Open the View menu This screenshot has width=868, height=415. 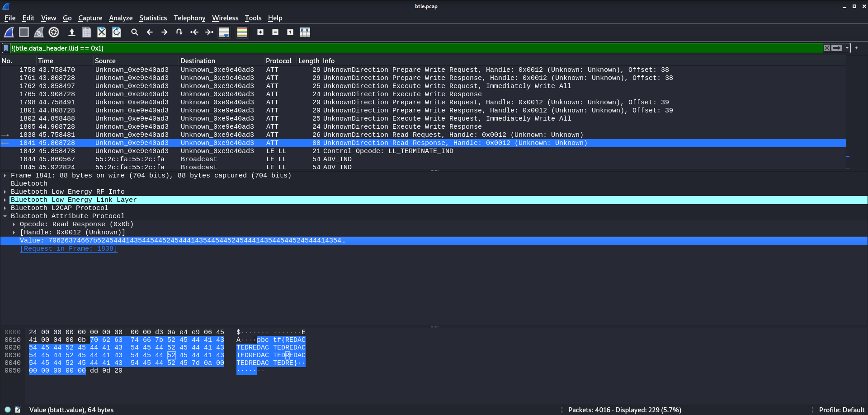48,18
